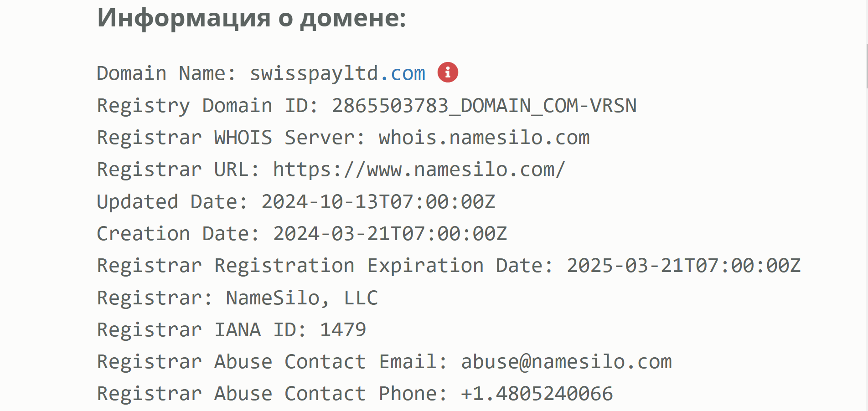Click the whois.namesilo.com WHOIS server text

pos(484,138)
